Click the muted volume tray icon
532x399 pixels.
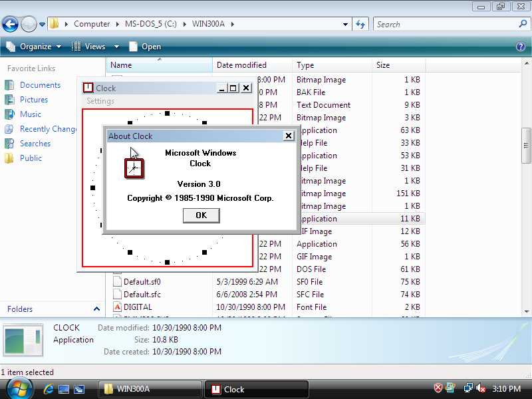click(481, 389)
